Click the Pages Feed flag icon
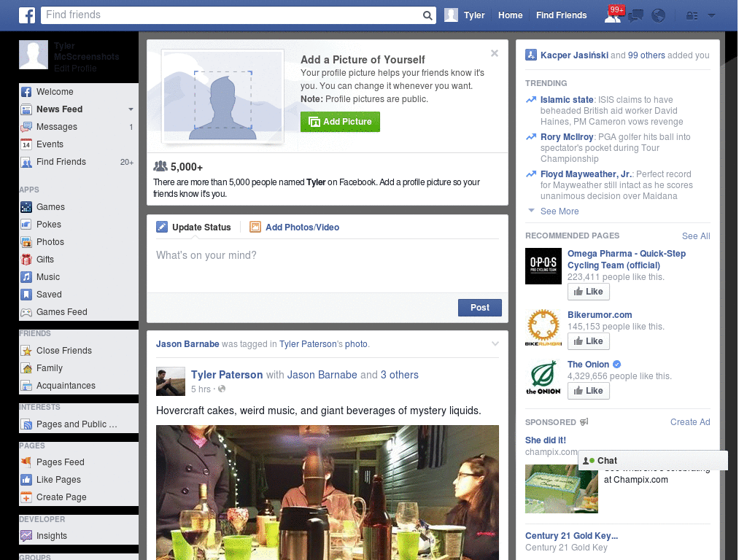 pyautogui.click(x=26, y=462)
